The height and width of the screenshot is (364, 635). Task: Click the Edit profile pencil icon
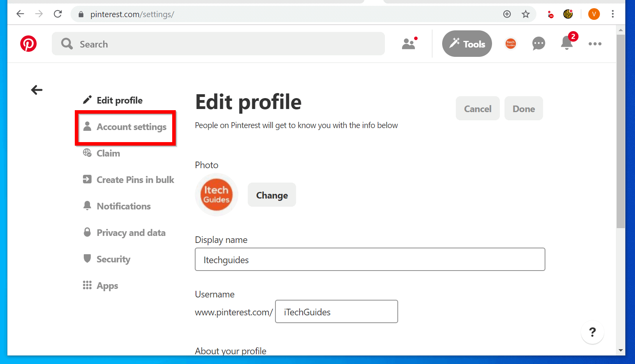[x=87, y=100]
